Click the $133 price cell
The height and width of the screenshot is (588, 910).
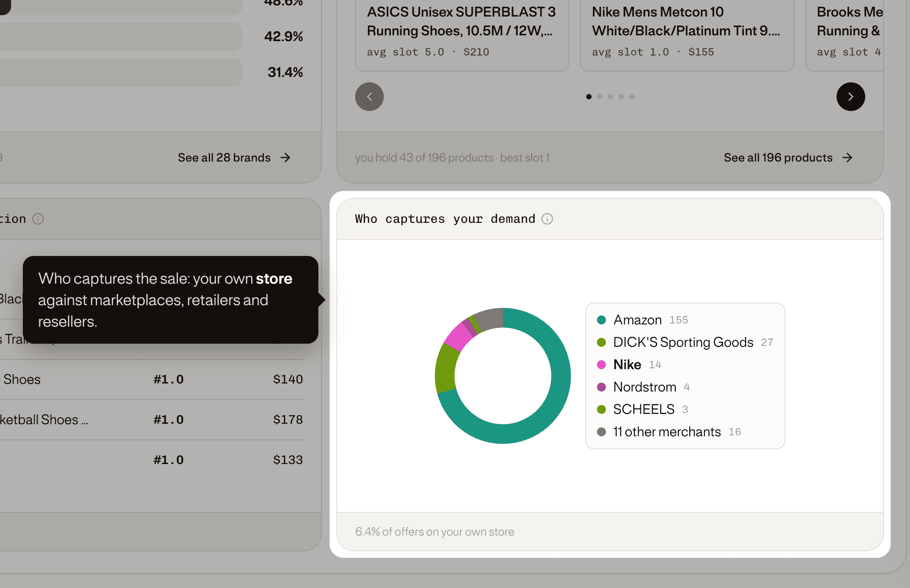coord(288,460)
